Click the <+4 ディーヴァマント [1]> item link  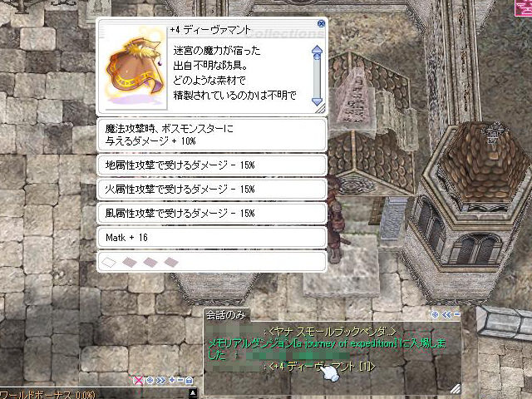pos(322,367)
